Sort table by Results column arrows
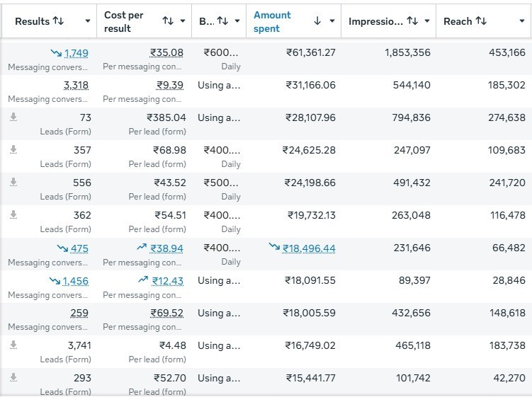This screenshot has height=397, width=532. click(x=58, y=21)
